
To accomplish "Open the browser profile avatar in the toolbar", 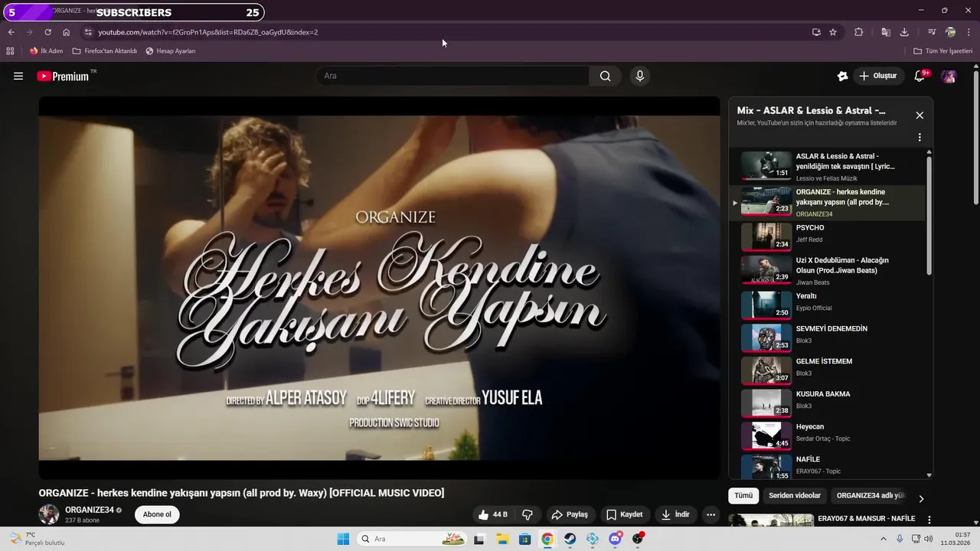I will tap(950, 32).
